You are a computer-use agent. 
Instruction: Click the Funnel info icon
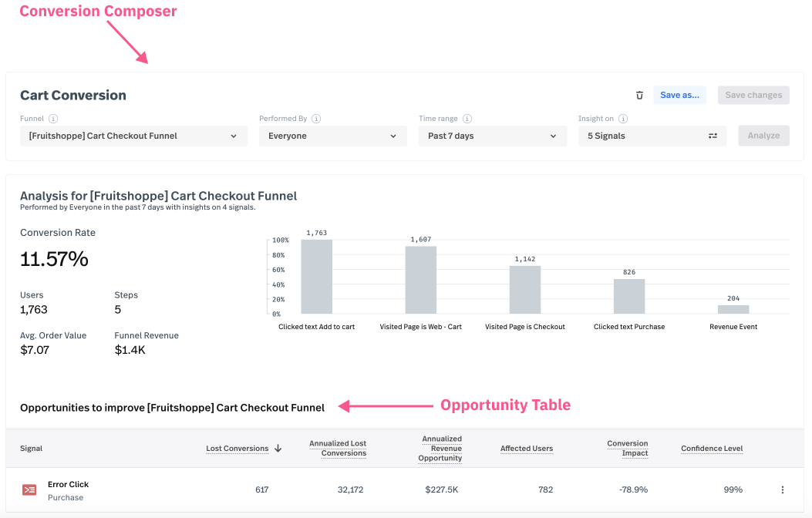(53, 119)
